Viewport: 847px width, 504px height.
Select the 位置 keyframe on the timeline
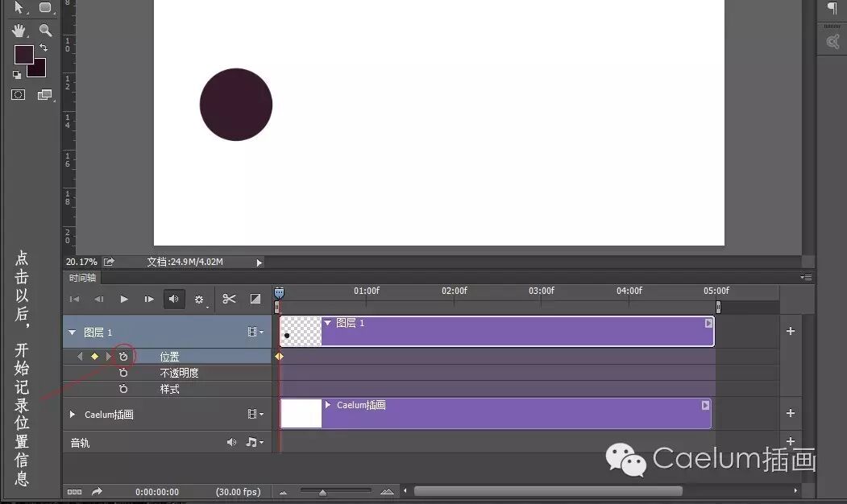[280, 356]
